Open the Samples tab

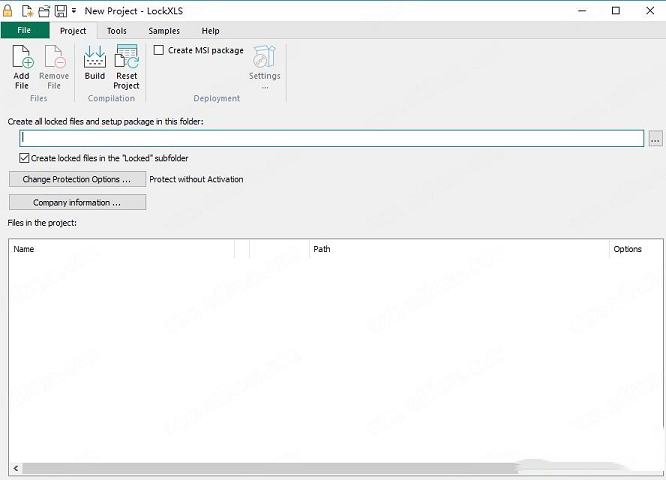coord(164,31)
